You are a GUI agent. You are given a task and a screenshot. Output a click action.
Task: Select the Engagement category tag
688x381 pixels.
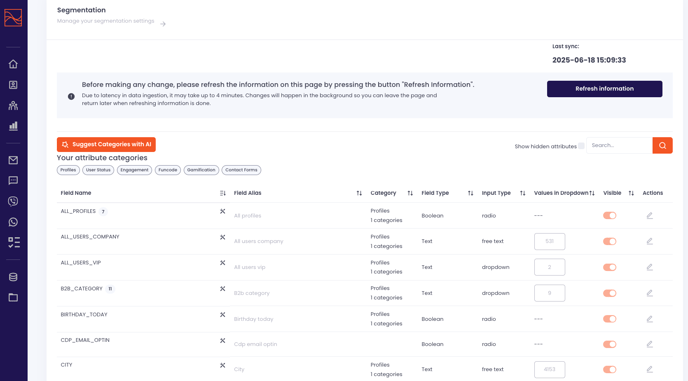coord(134,170)
